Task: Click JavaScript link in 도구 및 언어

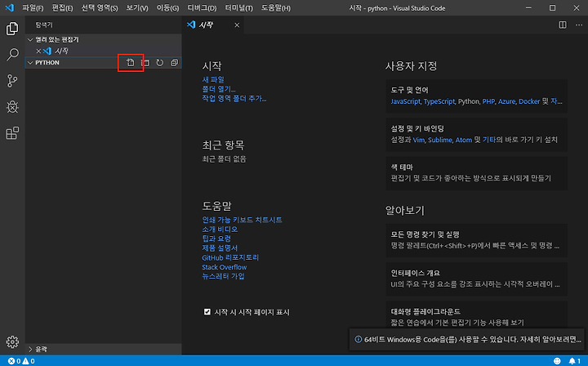Action: tap(405, 101)
